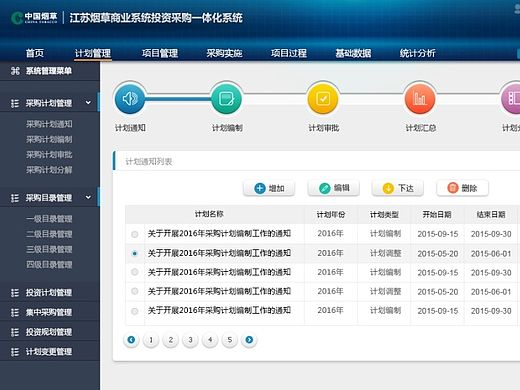Click the 结束日期 column header

click(491, 215)
